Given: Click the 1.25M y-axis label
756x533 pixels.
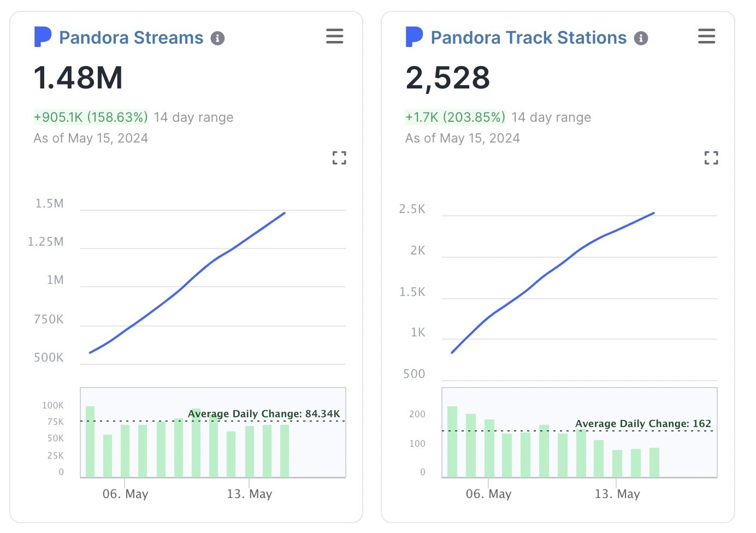Looking at the screenshot, I should pyautogui.click(x=46, y=242).
